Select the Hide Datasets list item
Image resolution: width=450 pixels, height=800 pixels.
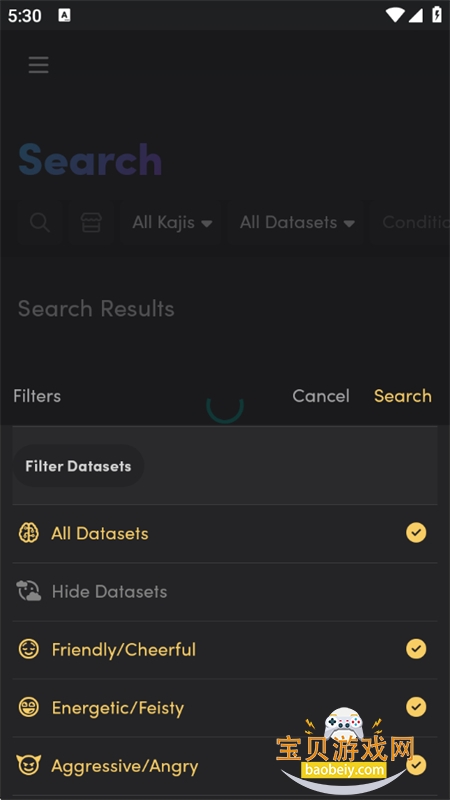point(225,592)
